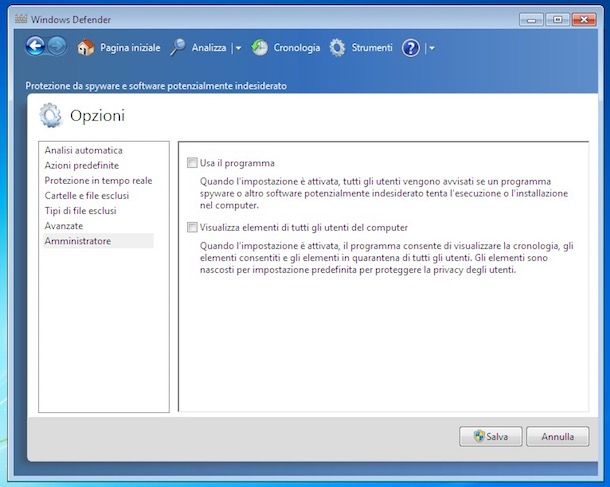Click the Windows Defender title bar icon

[21, 19]
